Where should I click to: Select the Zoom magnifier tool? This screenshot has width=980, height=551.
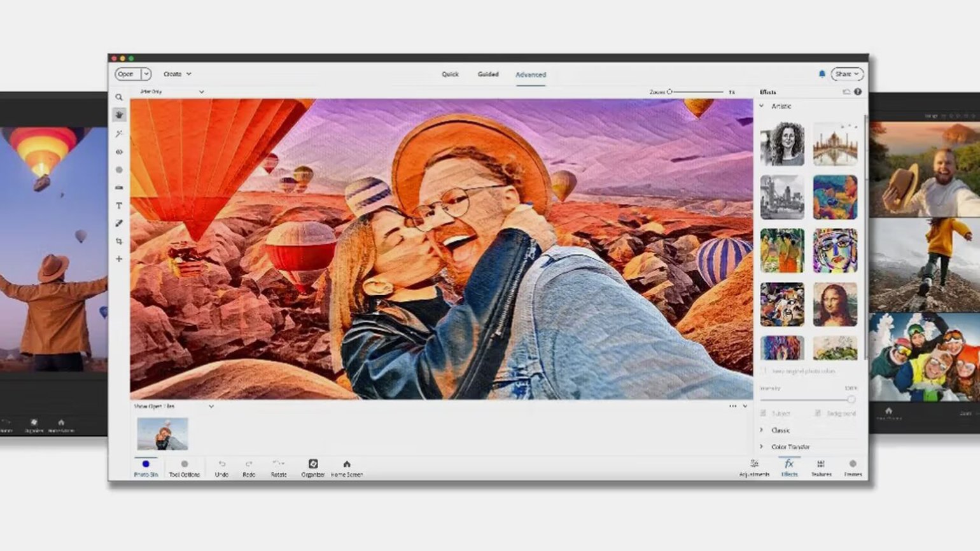point(119,97)
